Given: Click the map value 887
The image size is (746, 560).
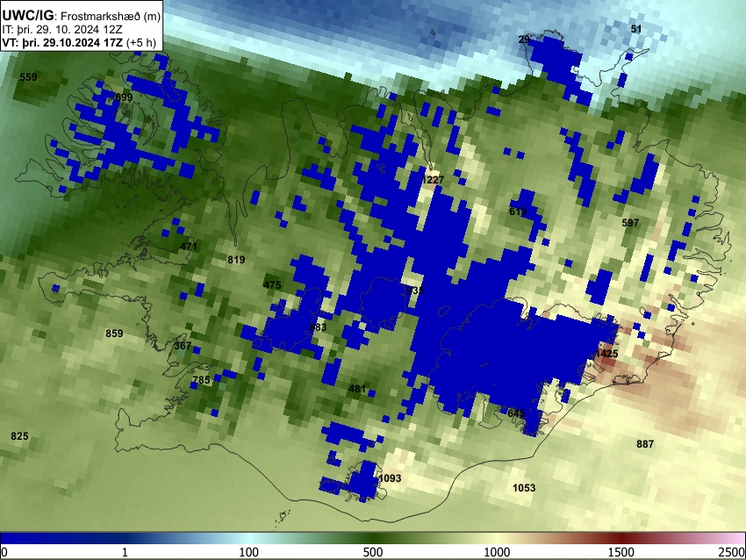Looking at the screenshot, I should [x=645, y=444].
